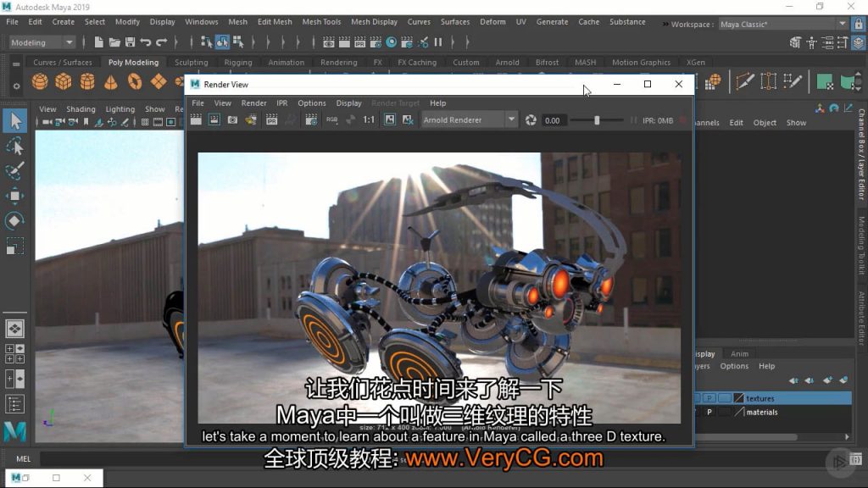Click the 1:1 real size button
This screenshot has height=488, width=868.
tap(369, 119)
